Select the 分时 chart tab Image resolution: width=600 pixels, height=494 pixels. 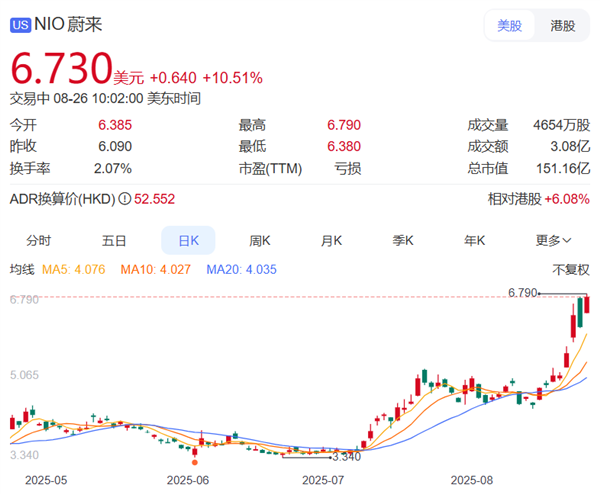coord(39,241)
